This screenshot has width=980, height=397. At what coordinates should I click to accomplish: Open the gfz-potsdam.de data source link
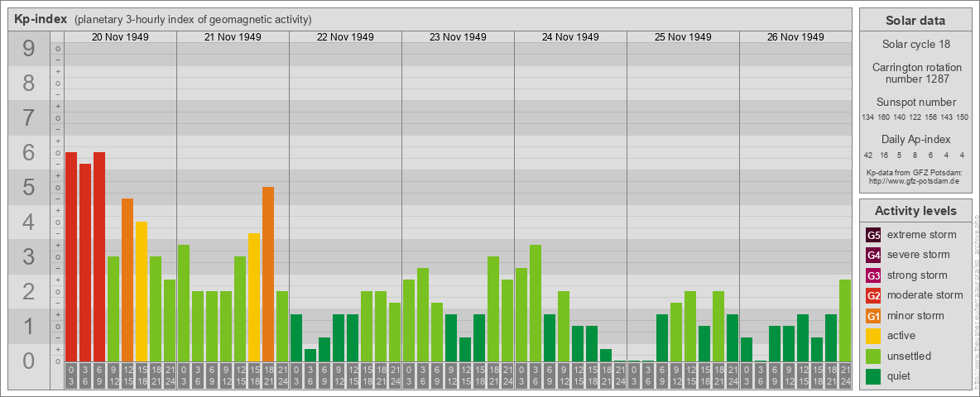point(915,180)
